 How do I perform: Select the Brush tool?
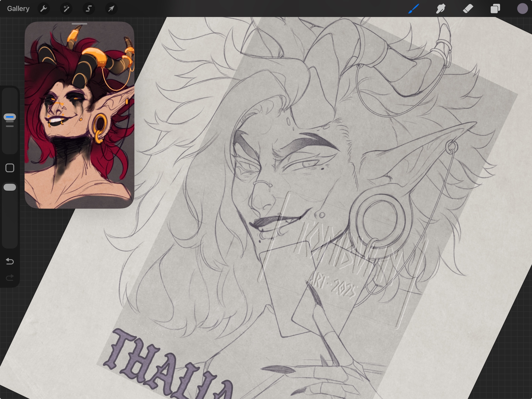click(x=414, y=9)
